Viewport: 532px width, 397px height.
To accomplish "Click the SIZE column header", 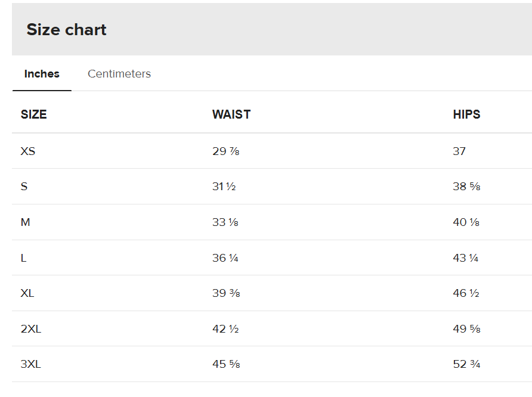I will (x=34, y=114).
